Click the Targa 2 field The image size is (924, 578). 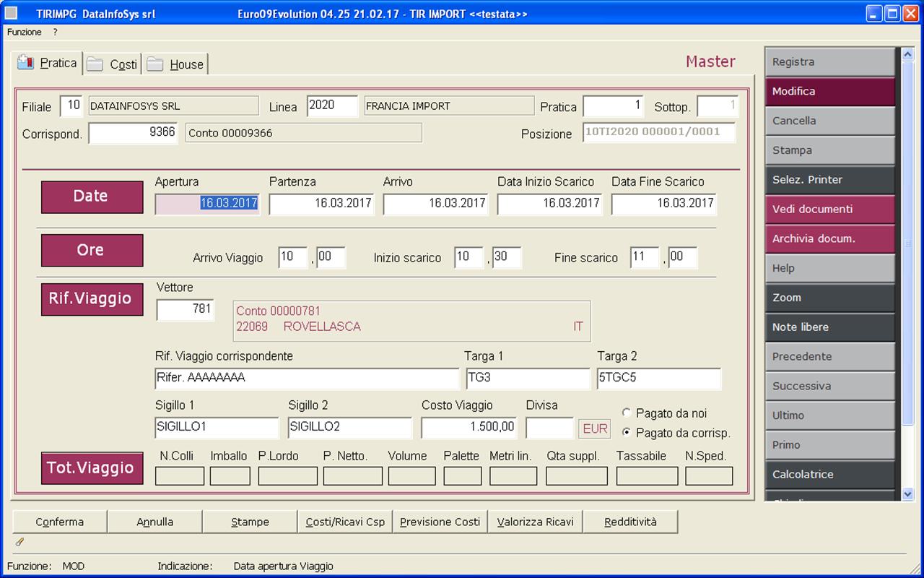(x=659, y=379)
